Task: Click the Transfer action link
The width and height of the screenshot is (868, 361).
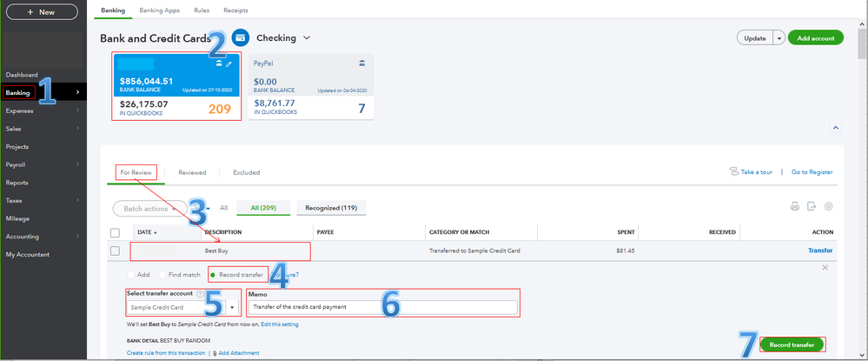Action: pyautogui.click(x=820, y=251)
